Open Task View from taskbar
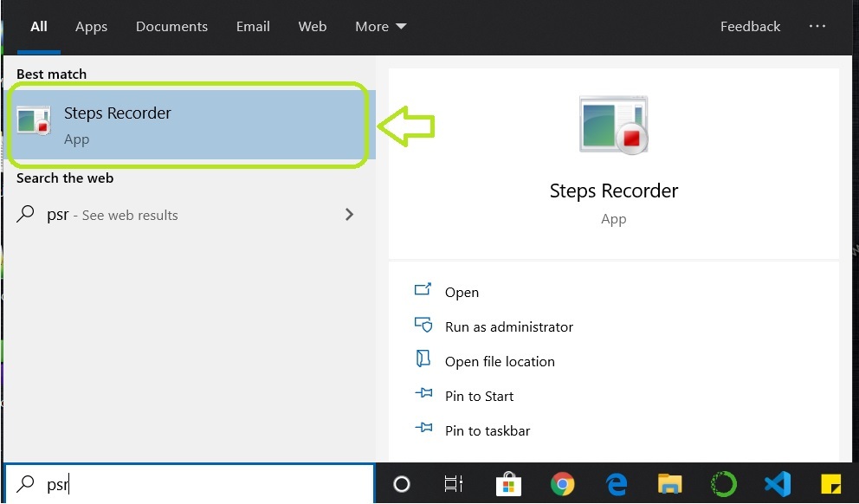 point(454,484)
